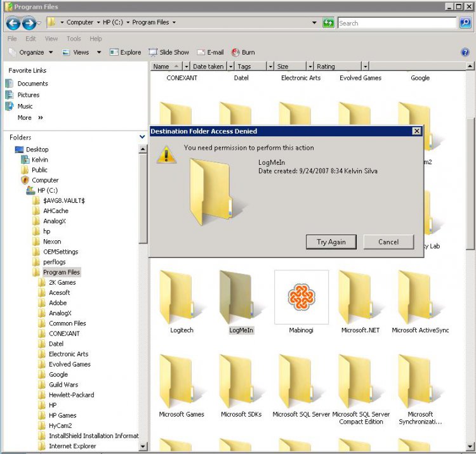
Task: Open the blue Help icon
Action: click(x=465, y=52)
